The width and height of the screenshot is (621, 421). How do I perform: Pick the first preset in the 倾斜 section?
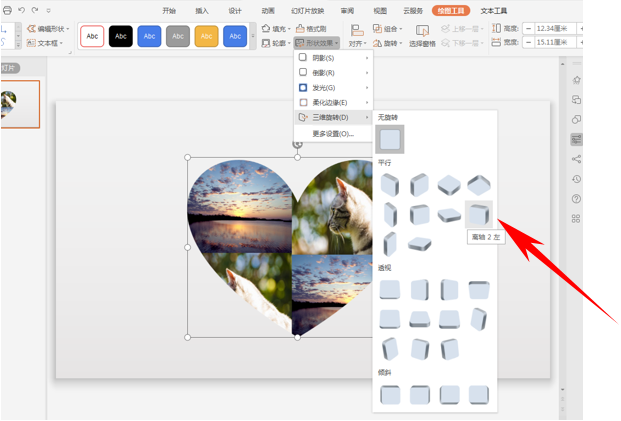(x=390, y=394)
